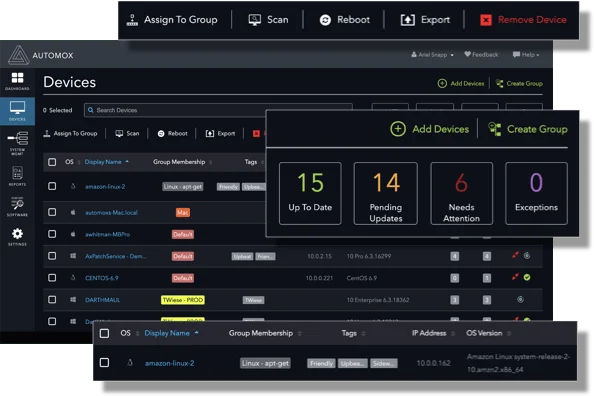594x396 pixels.
Task: Open the Help dropdown menu
Action: pyautogui.click(x=526, y=55)
